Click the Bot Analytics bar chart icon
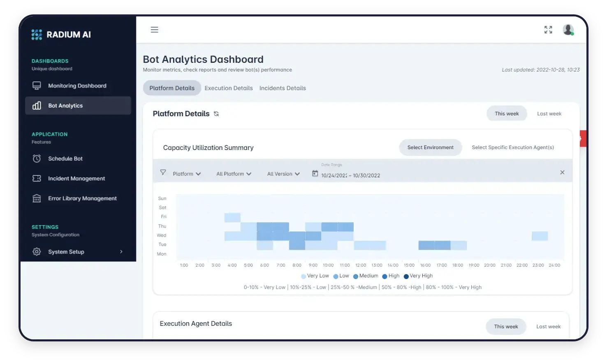 (x=37, y=106)
